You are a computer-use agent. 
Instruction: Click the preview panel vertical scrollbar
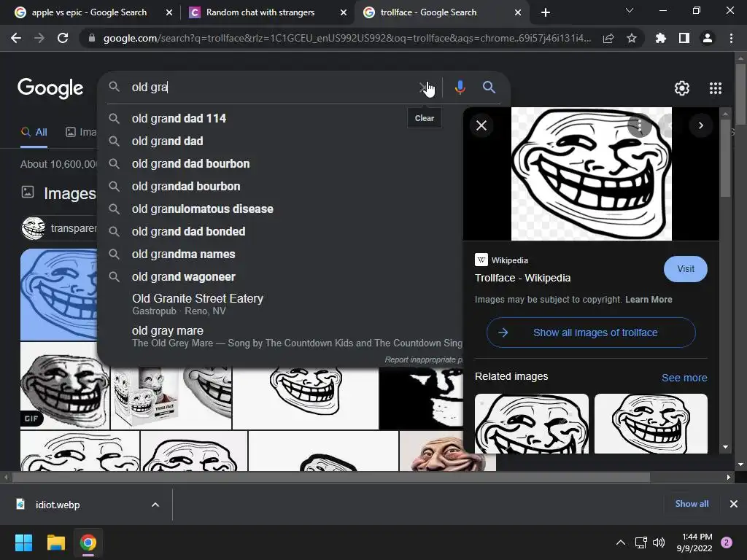click(725, 157)
